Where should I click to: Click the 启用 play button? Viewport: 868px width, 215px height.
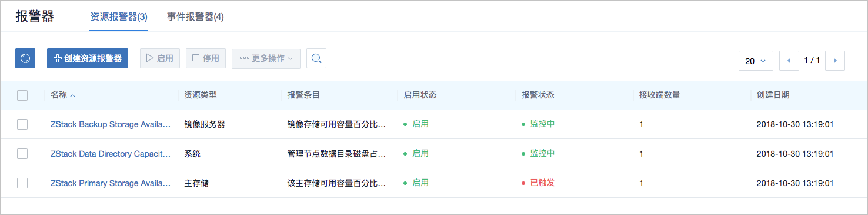click(x=160, y=58)
